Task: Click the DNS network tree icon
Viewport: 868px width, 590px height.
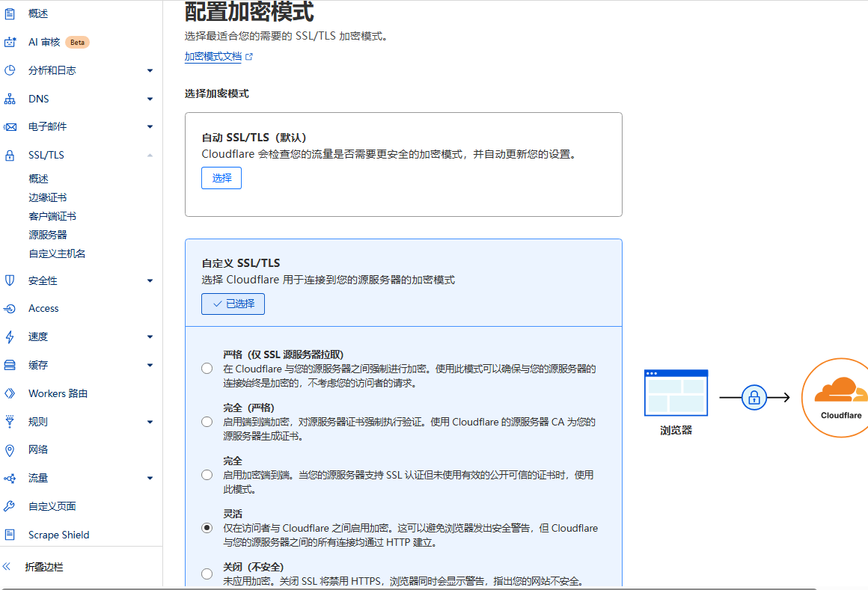Action: pyautogui.click(x=10, y=99)
